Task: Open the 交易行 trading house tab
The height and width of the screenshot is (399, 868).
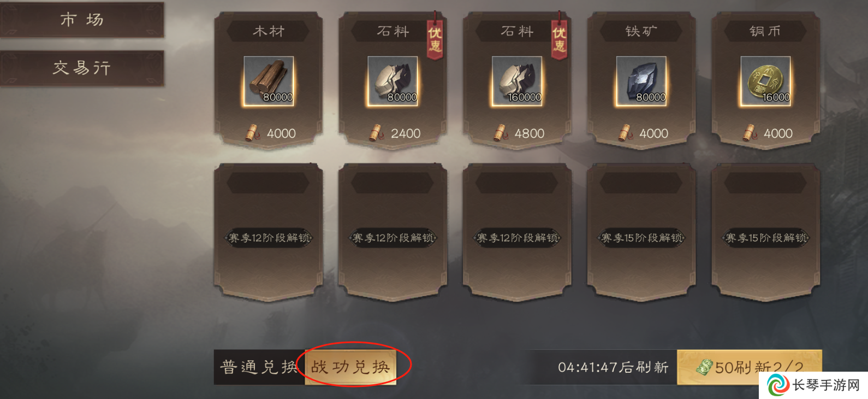Action: tap(82, 68)
